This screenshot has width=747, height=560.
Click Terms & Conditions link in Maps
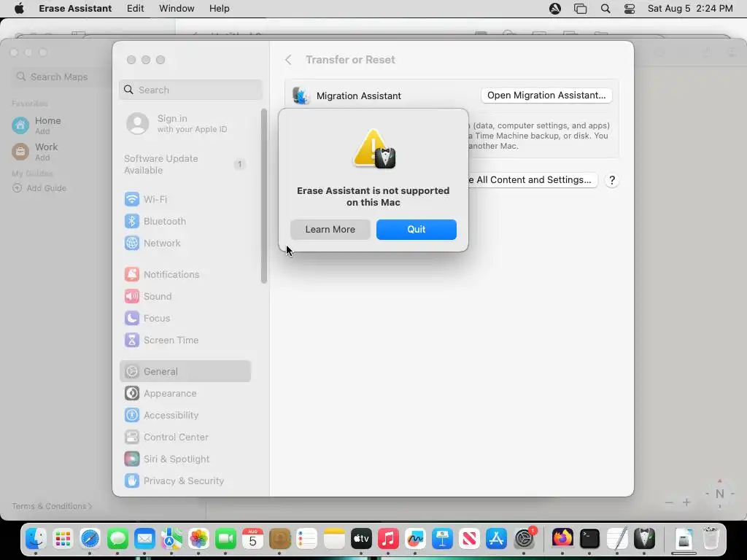[52, 506]
